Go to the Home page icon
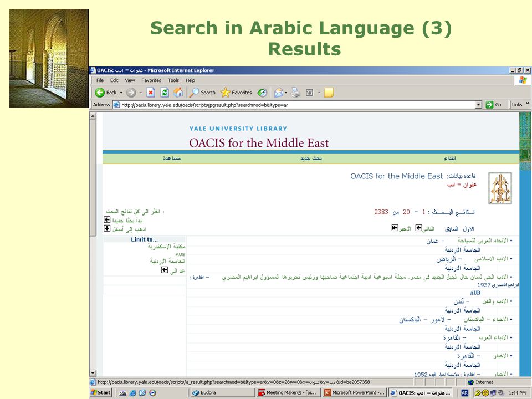The width and height of the screenshot is (532, 399). [x=178, y=93]
